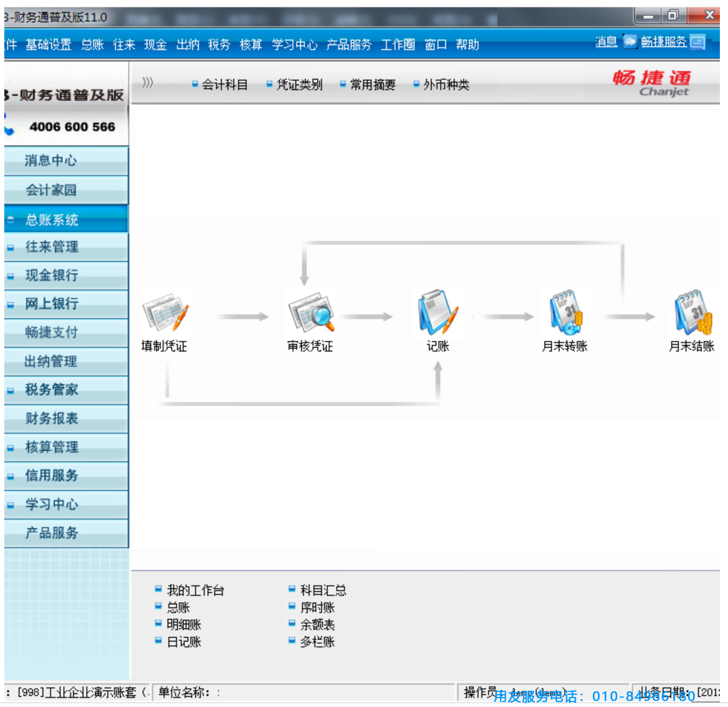Open 消息中心 in the sidebar
The image size is (728, 707).
click(x=66, y=161)
